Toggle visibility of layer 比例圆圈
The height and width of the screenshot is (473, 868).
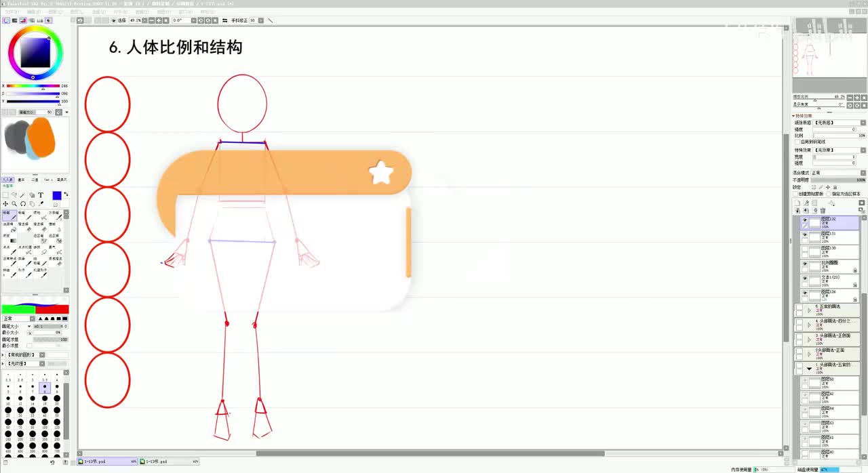click(x=805, y=263)
